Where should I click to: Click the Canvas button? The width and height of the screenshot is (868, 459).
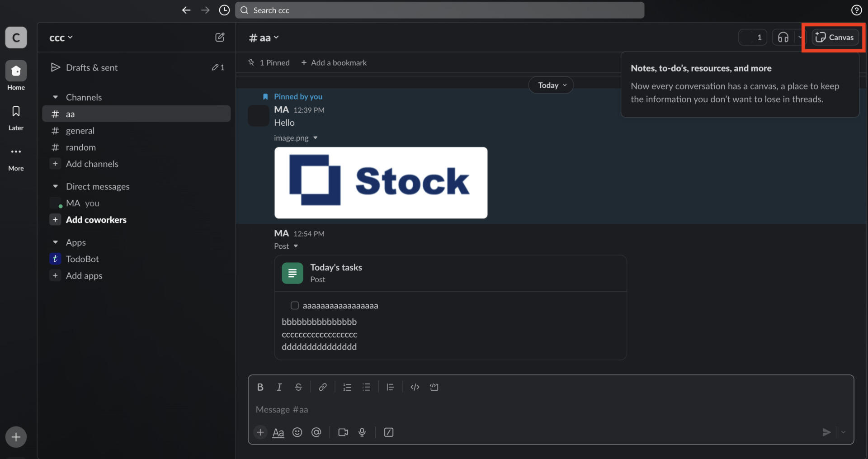click(834, 37)
